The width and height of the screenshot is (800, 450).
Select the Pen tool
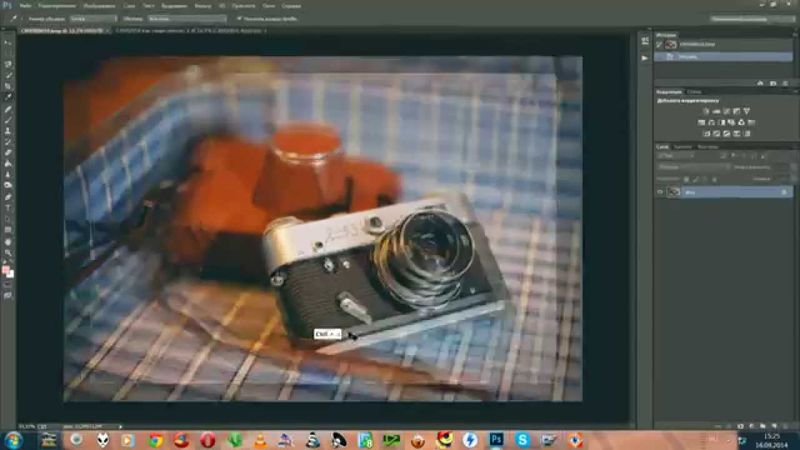[8, 197]
